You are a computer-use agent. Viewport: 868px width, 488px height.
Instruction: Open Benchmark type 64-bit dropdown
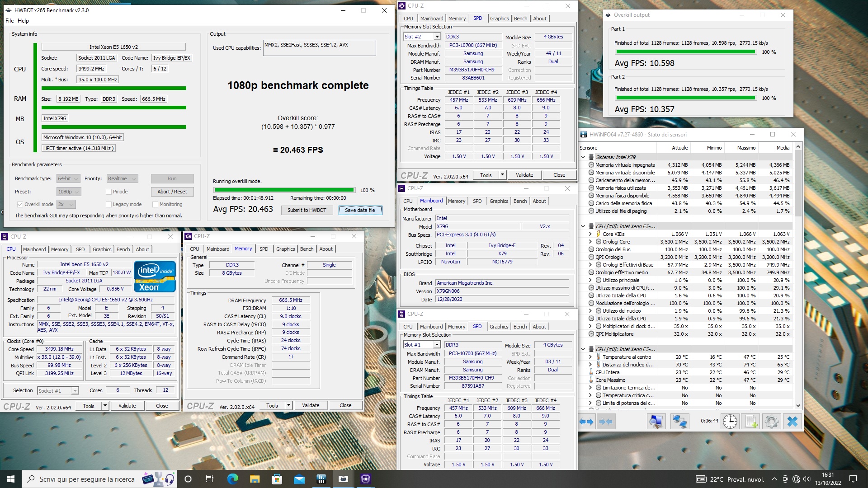(68, 178)
